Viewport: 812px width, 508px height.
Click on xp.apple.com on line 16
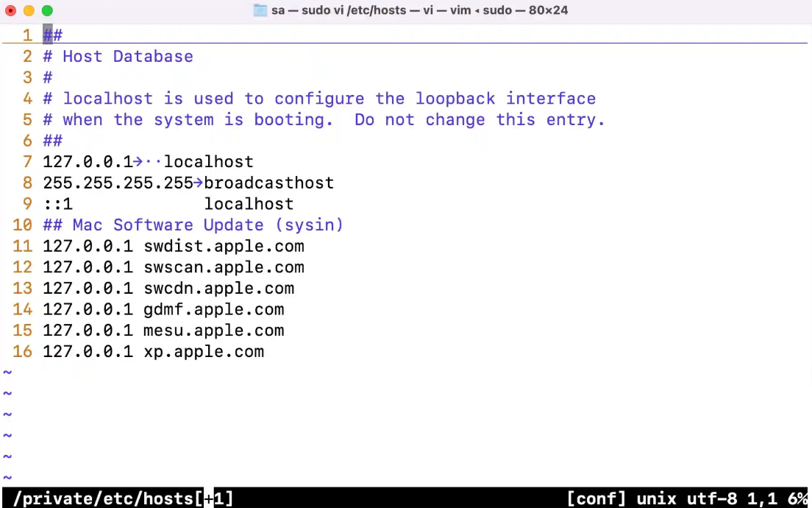[x=204, y=352]
